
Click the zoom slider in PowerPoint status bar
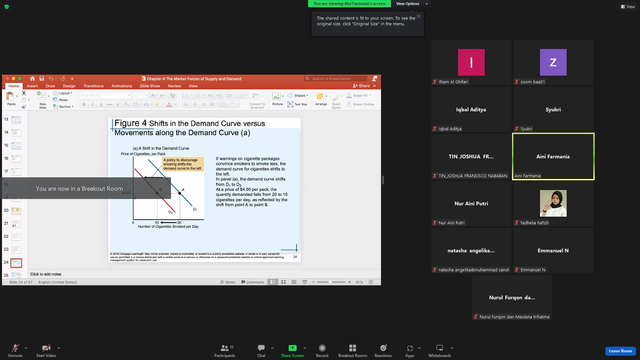tap(330, 282)
